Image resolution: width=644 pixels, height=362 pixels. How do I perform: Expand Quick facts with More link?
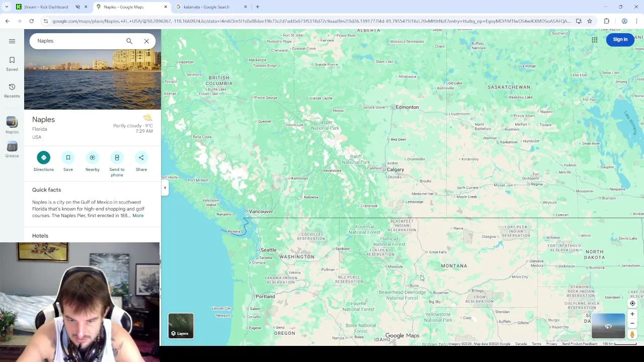(x=138, y=216)
